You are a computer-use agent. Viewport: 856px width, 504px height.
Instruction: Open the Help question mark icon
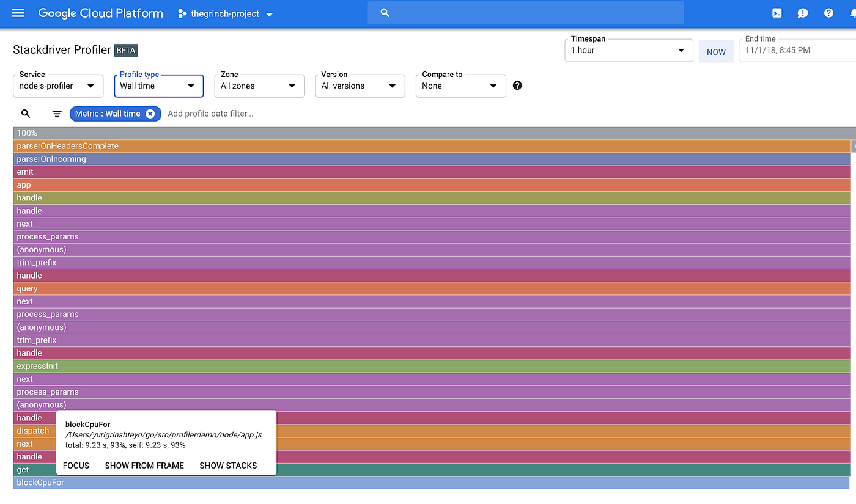point(828,13)
